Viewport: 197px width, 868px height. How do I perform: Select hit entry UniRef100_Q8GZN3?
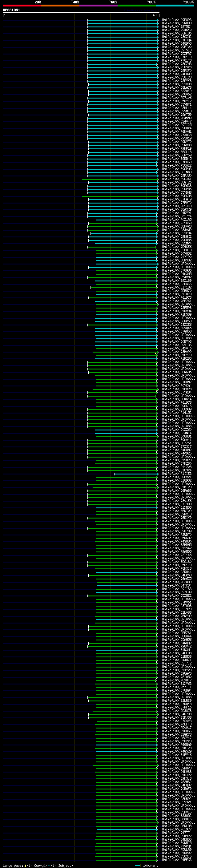point(177,64)
